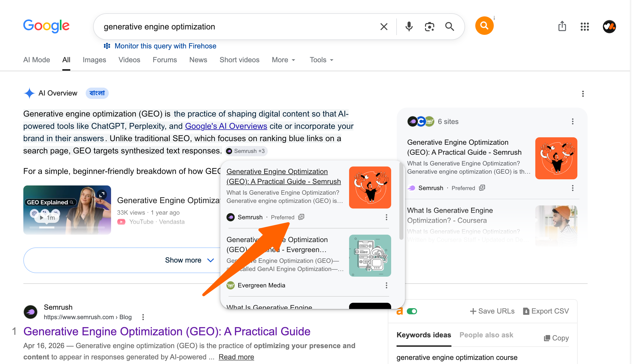Open the popup Semrush Practical Guide link
Viewport: 632px width, 364px height.
283,176
